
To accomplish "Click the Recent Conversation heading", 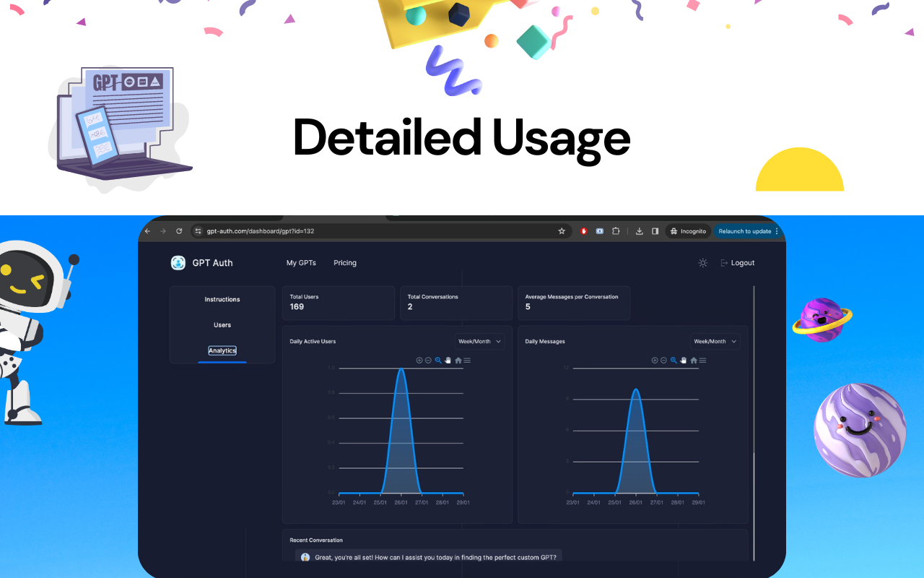I will (316, 540).
